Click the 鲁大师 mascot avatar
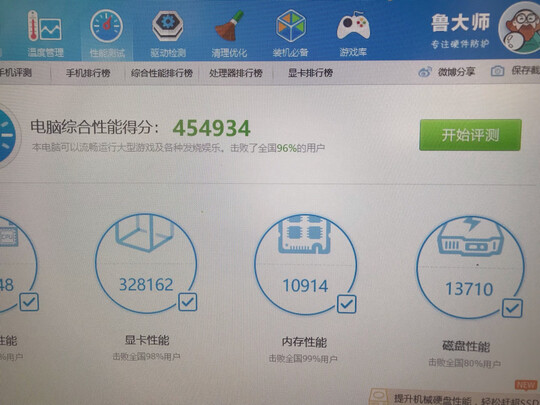Screen dimensions: 540x405 pyautogui.click(x=521, y=28)
